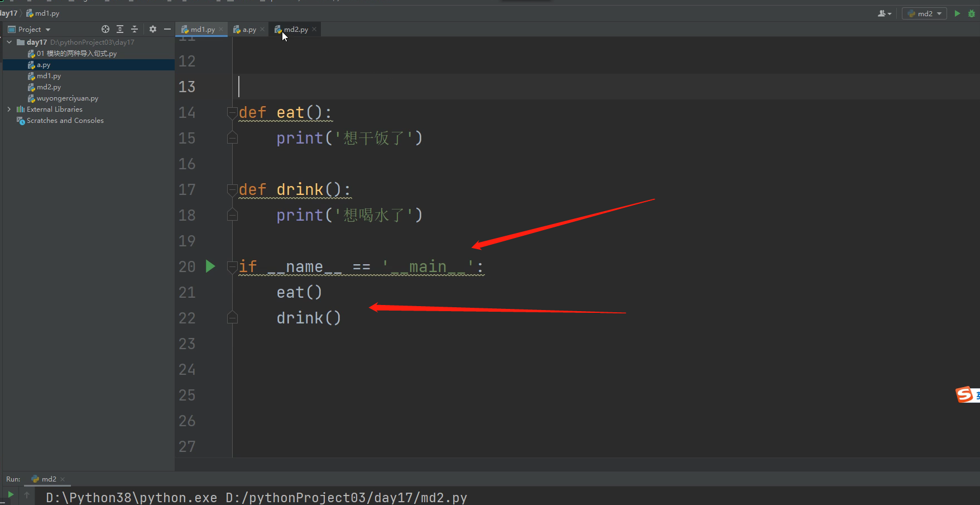Click the Collapse All icon in Project panel

click(x=134, y=29)
